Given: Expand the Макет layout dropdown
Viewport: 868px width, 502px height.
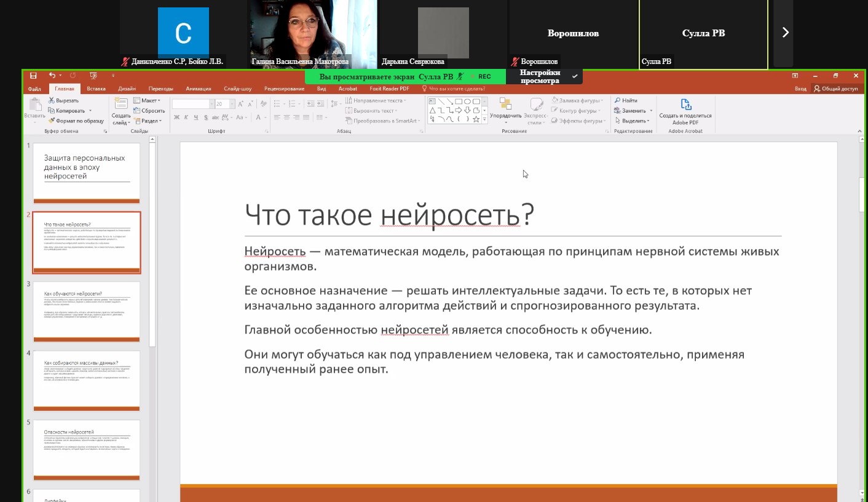Looking at the screenshot, I should 147,100.
